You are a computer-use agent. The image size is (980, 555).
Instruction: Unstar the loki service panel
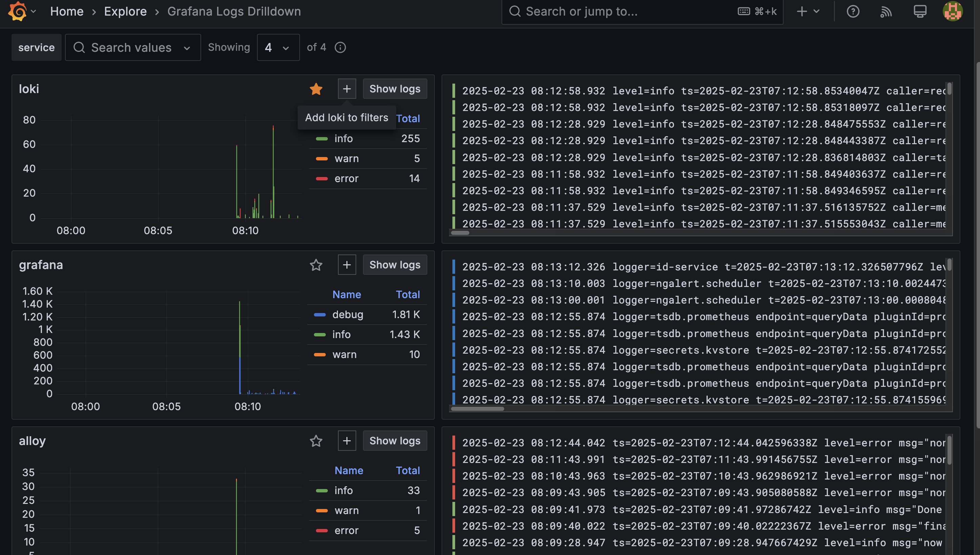(x=316, y=88)
